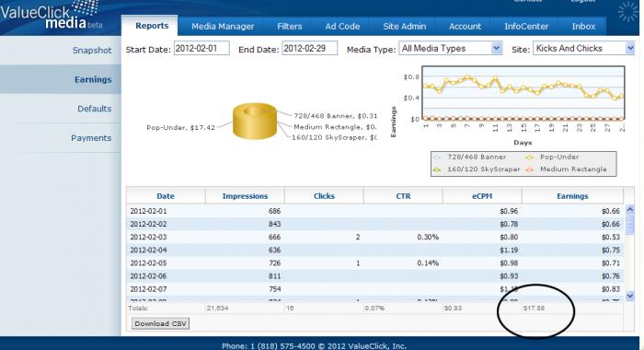Click the Download CSV button

click(160, 323)
